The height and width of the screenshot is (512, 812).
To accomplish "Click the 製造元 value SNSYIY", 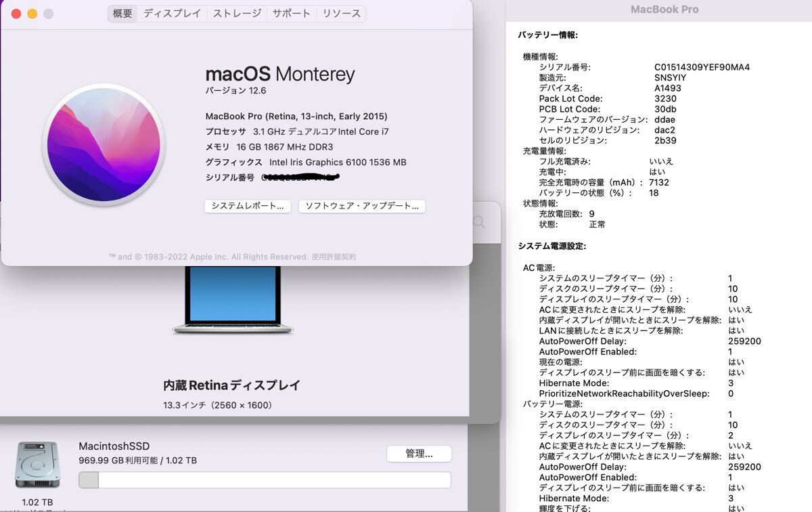I will (670, 78).
